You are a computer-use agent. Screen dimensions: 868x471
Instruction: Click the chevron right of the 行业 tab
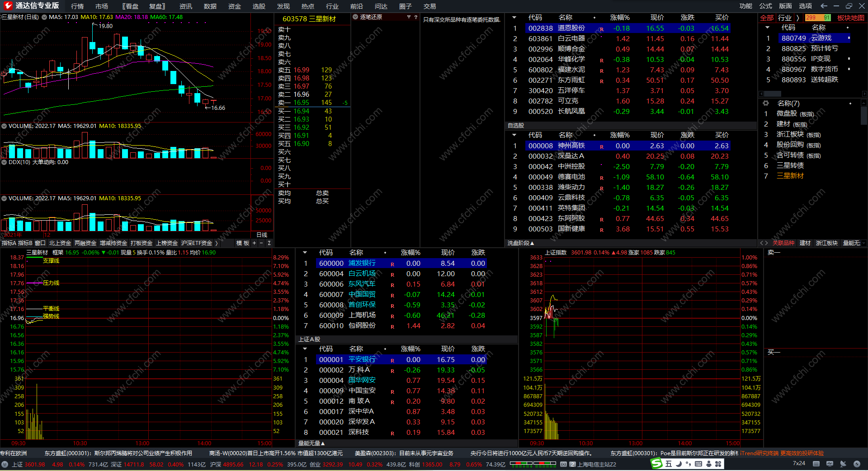(x=797, y=18)
